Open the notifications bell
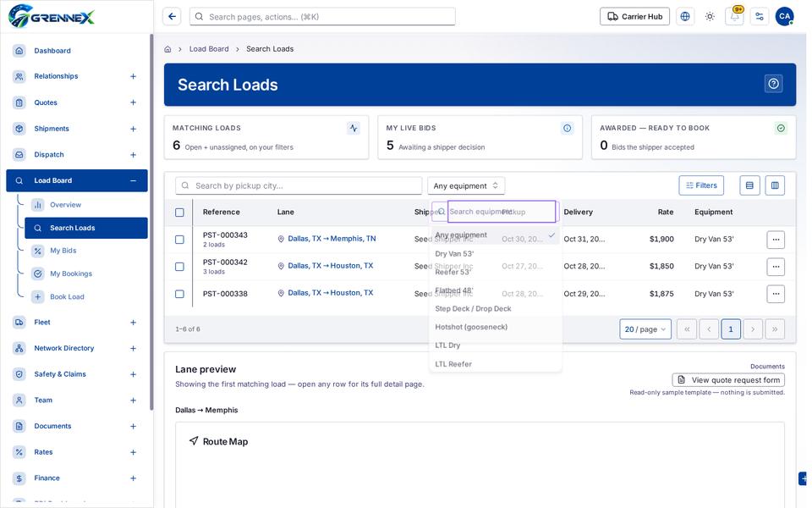 [x=734, y=17]
